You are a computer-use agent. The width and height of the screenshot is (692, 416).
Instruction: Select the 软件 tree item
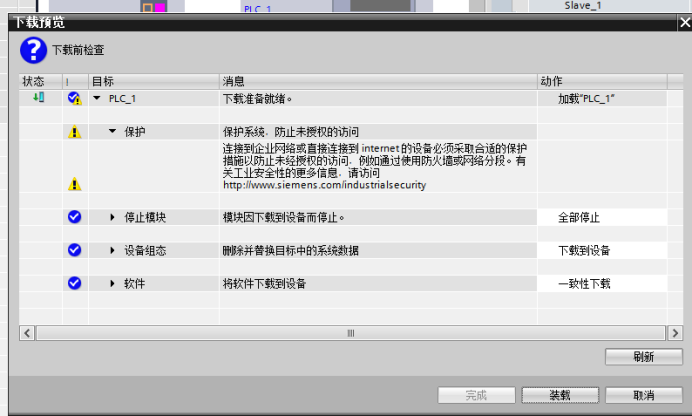point(135,283)
